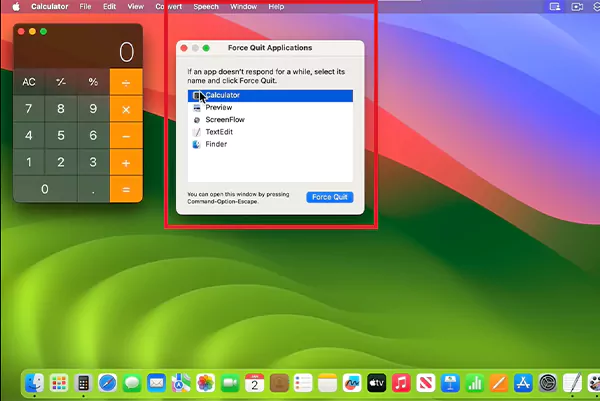Open Photos from the Dock
The image size is (600, 401).
(x=205, y=383)
